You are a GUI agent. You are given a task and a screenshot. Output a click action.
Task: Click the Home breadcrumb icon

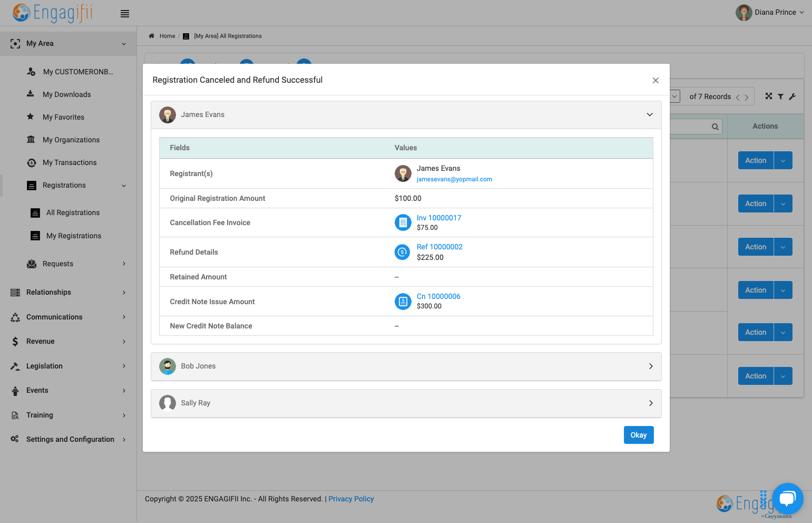151,36
